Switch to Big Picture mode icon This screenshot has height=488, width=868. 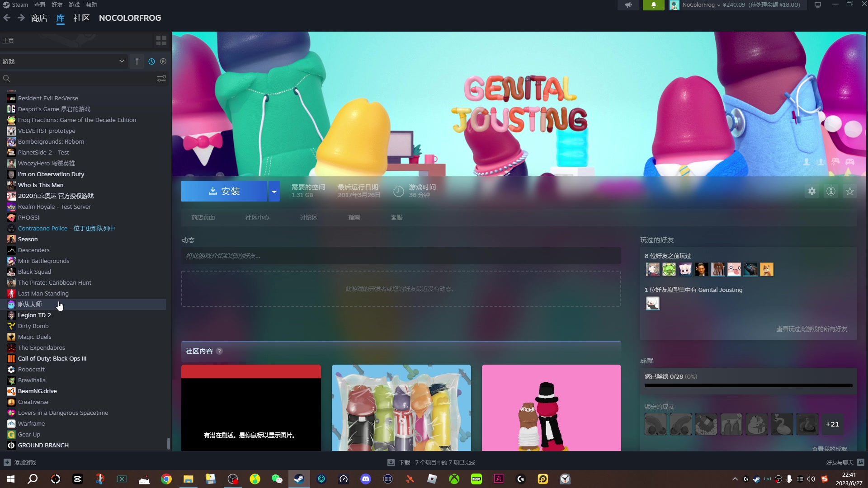coord(818,5)
